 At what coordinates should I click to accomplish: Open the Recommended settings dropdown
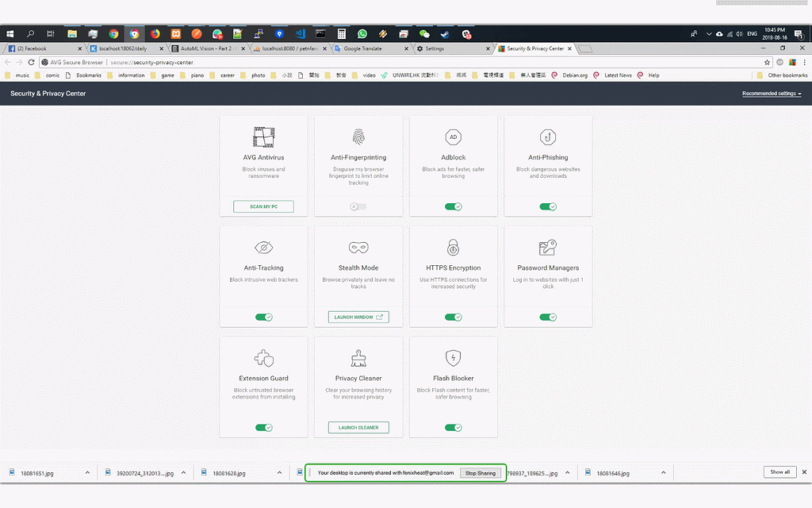(x=771, y=94)
